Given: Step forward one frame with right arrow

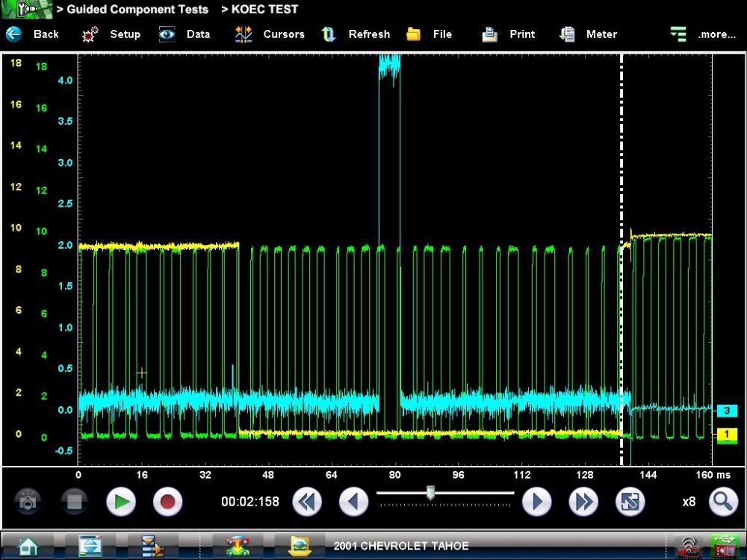Looking at the screenshot, I should click(536, 502).
